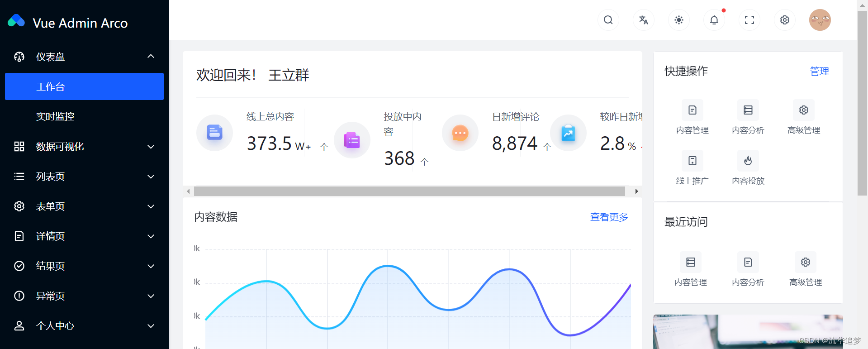
Task: Click the 较昨日新增 chart stat icon
Action: 568,133
